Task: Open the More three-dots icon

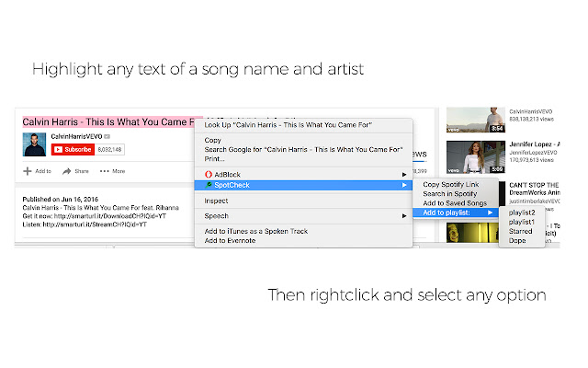Action: [x=105, y=171]
